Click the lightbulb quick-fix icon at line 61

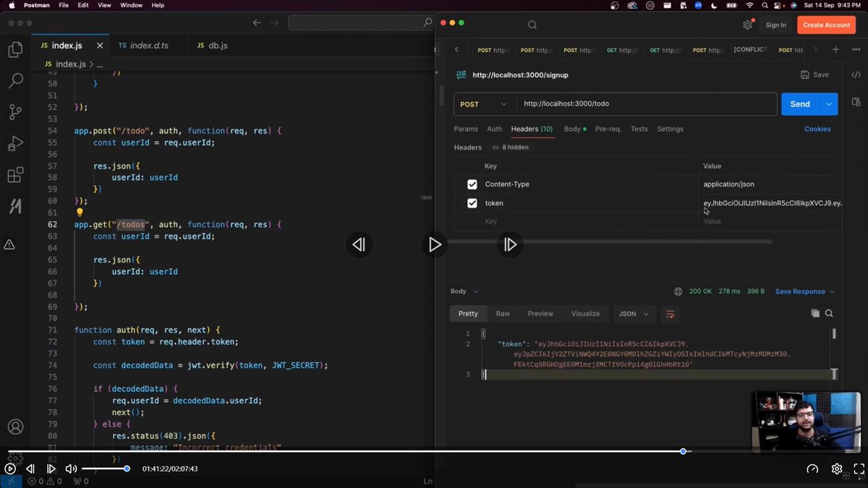coord(80,213)
